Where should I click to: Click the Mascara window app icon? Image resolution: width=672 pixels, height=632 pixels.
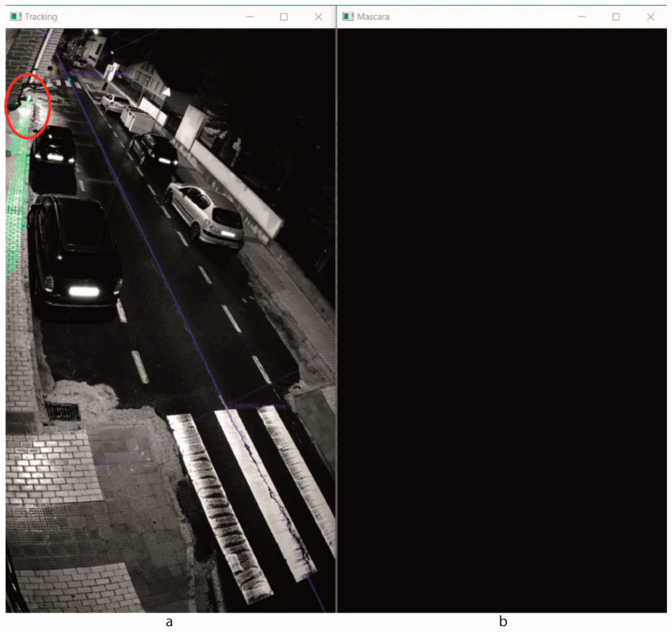[x=348, y=17]
